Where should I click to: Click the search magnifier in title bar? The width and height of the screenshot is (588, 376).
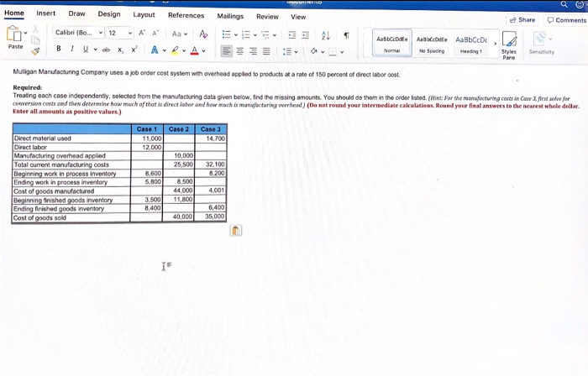(x=564, y=4)
